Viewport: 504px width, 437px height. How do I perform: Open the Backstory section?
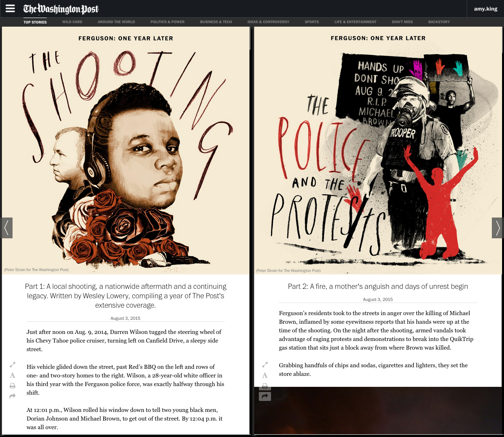[x=439, y=22]
